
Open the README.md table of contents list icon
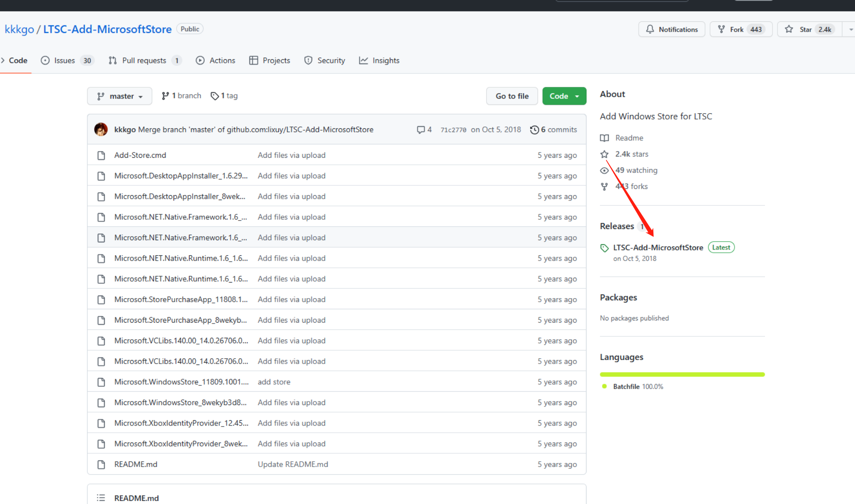click(101, 498)
